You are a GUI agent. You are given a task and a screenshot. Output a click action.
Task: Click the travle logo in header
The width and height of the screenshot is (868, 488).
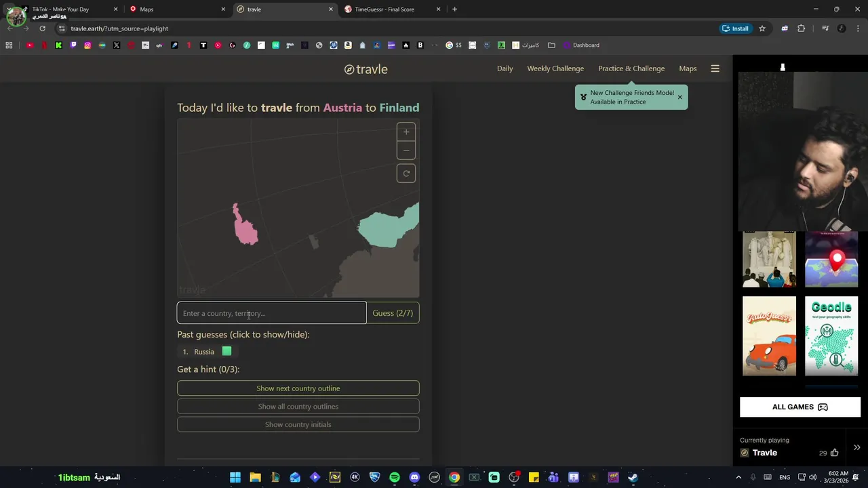tap(366, 69)
